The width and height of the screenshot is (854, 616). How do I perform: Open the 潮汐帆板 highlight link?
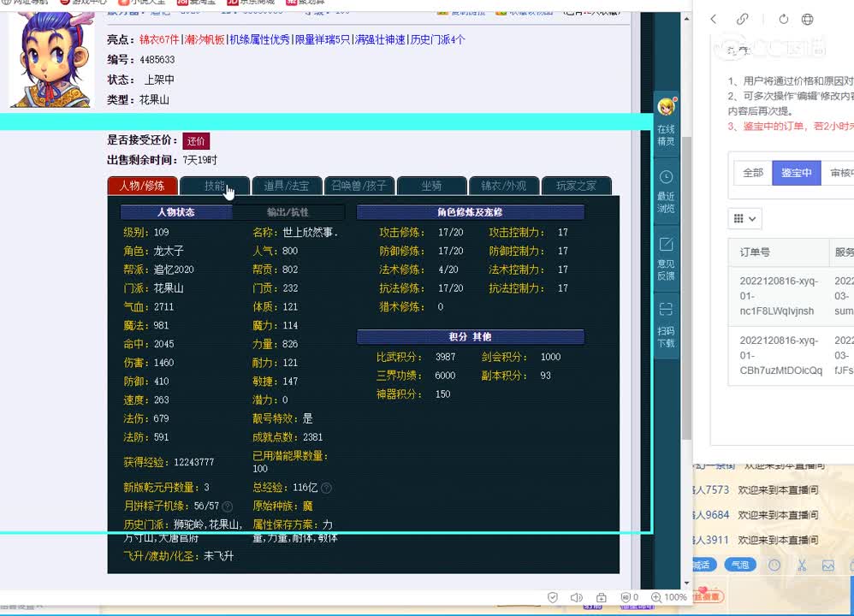[x=205, y=39]
